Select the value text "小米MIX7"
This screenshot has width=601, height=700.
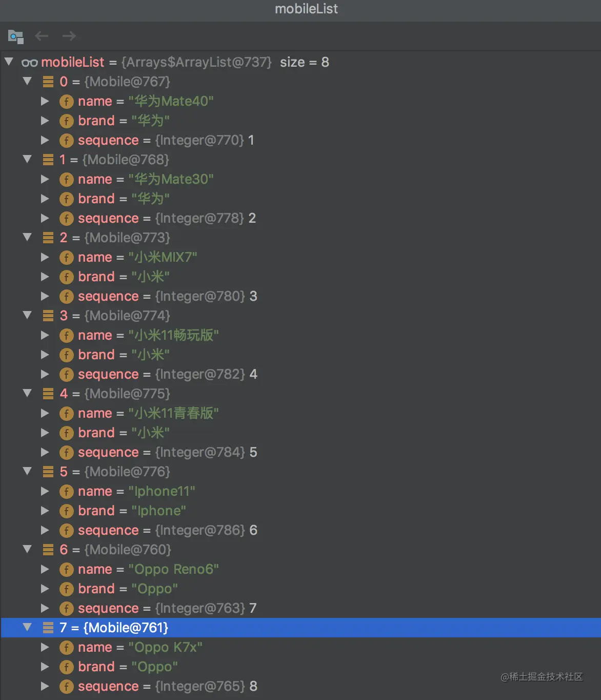click(163, 257)
